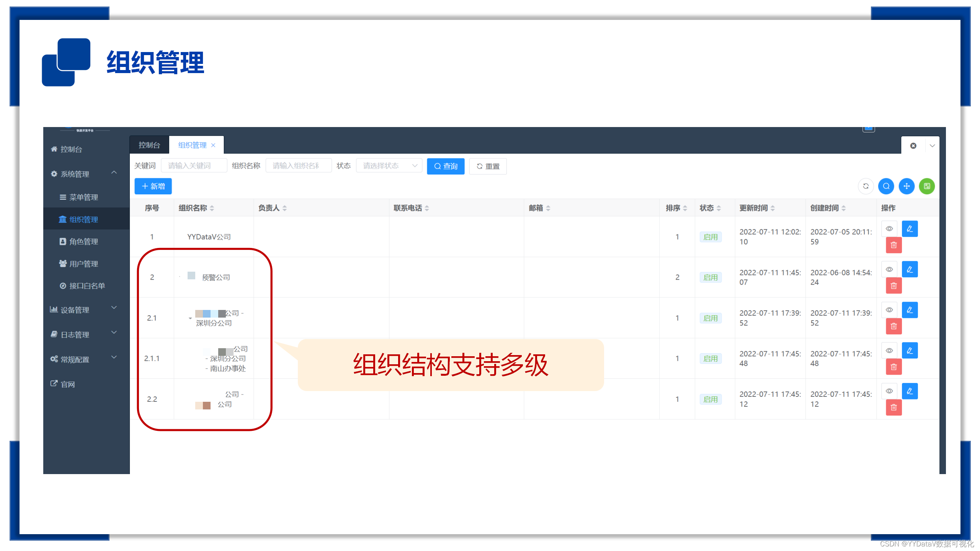The width and height of the screenshot is (980, 551).
Task: Open the table search icon (blue magnifier)
Action: (x=886, y=186)
